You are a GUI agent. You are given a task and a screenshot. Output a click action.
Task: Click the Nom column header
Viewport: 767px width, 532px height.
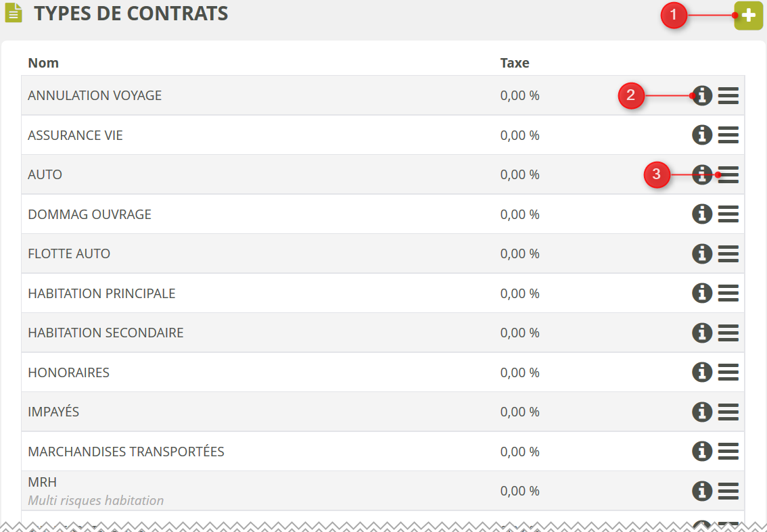click(43, 63)
